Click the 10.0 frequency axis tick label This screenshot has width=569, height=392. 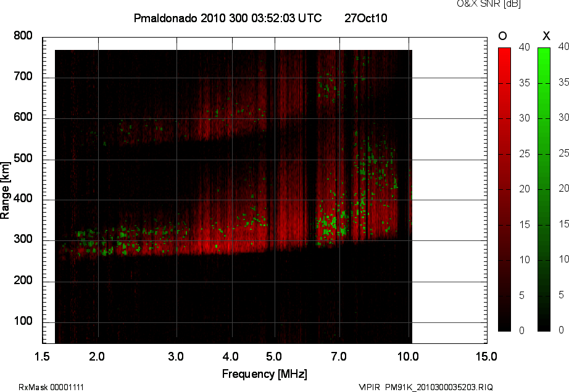[x=408, y=357]
